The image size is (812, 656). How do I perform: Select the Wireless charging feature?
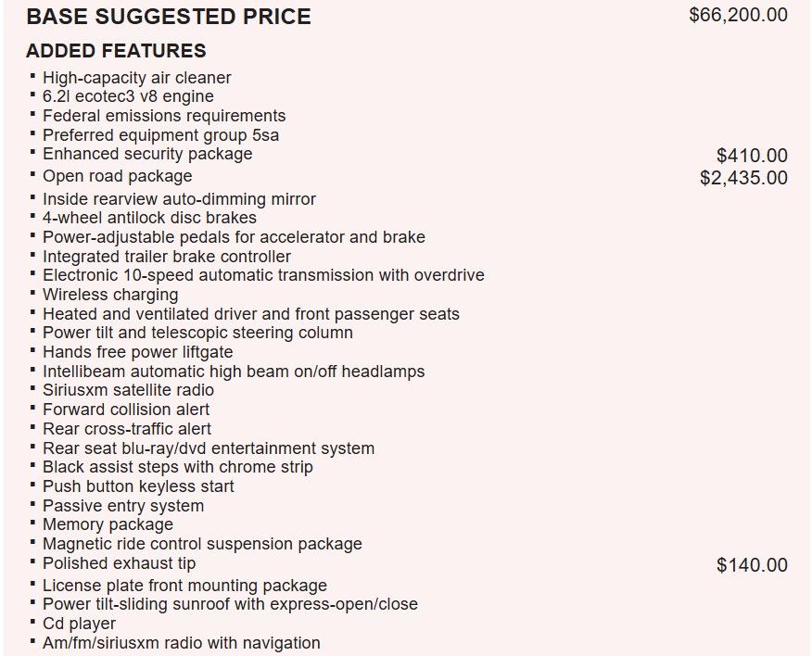[110, 295]
